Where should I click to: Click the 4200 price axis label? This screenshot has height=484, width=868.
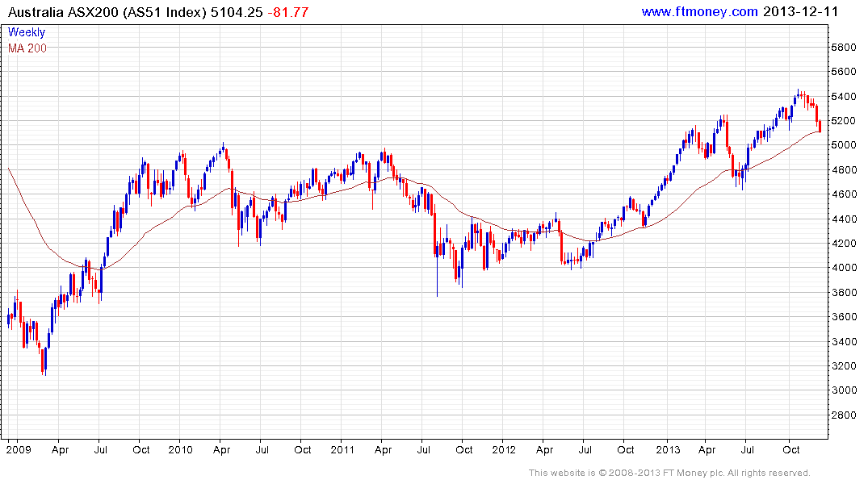[x=843, y=244]
